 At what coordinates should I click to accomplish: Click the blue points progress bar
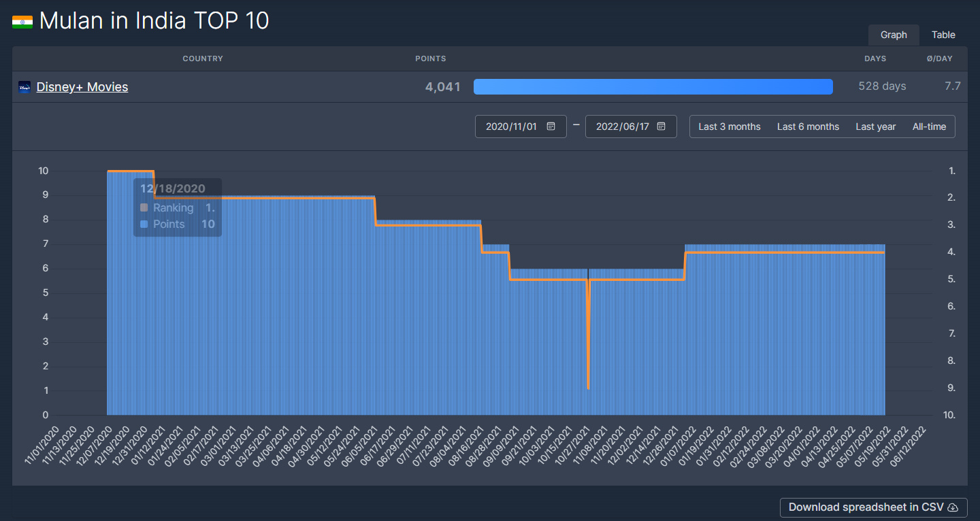click(x=653, y=86)
